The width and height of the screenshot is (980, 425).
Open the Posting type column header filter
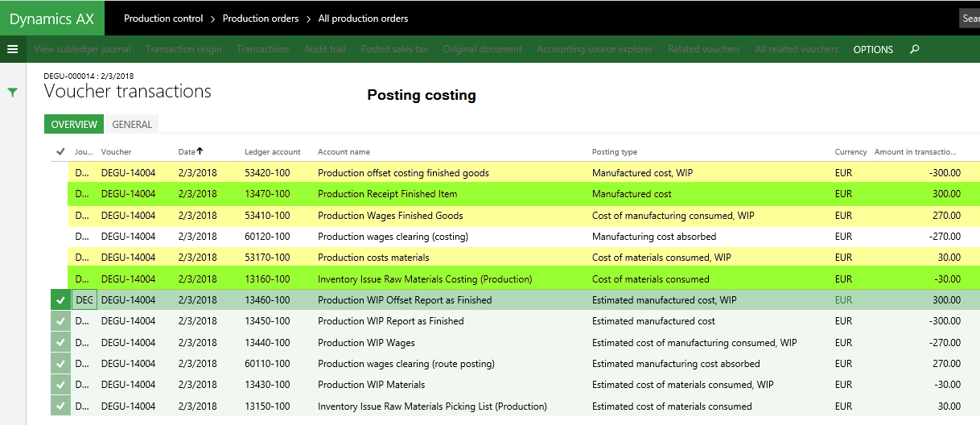tap(615, 151)
